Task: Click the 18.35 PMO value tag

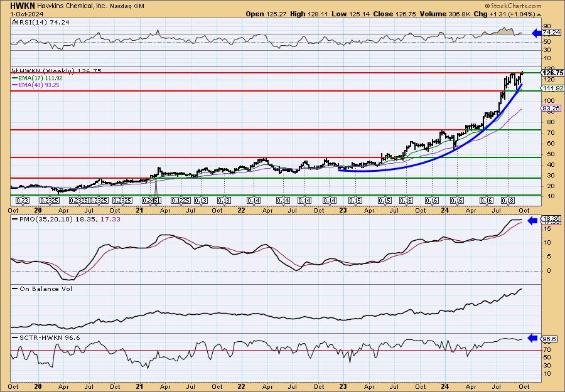Action: pos(552,219)
